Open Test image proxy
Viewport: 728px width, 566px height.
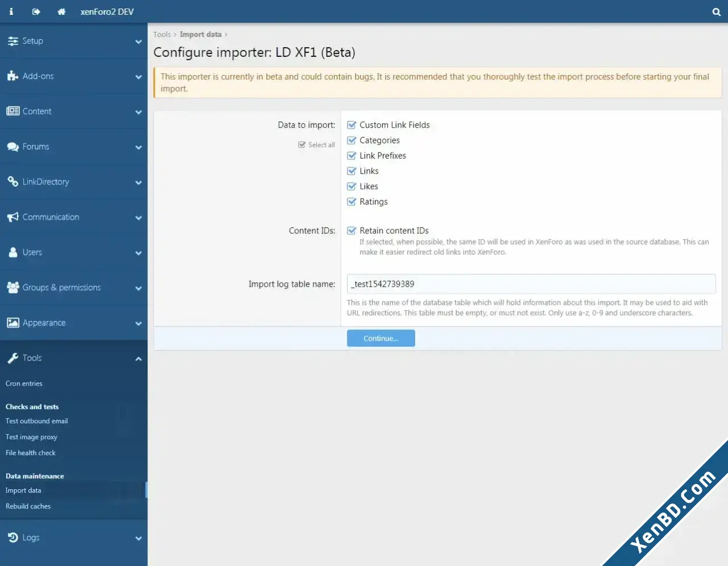click(31, 437)
